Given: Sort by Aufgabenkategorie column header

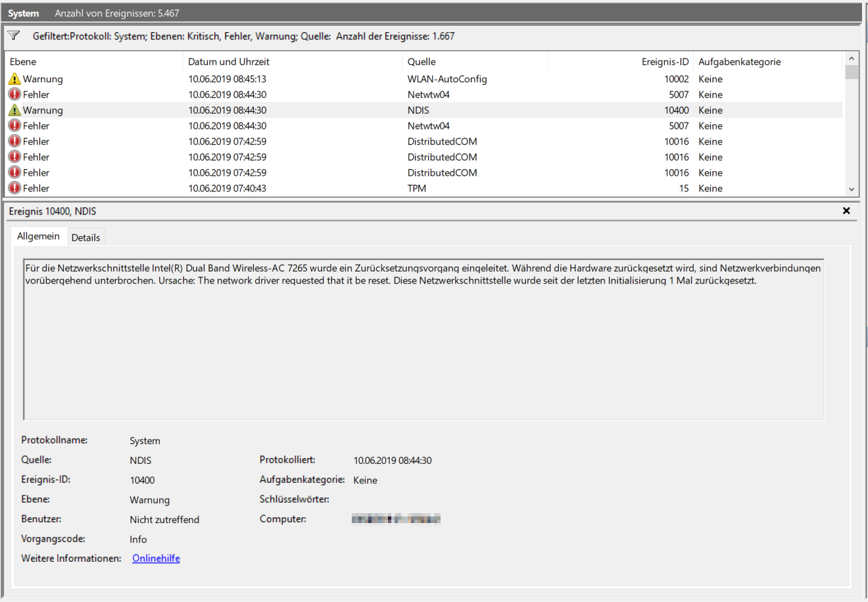Looking at the screenshot, I should coord(768,62).
